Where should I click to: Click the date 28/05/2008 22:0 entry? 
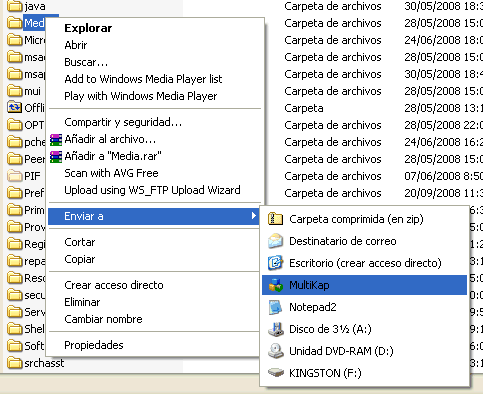click(x=443, y=125)
